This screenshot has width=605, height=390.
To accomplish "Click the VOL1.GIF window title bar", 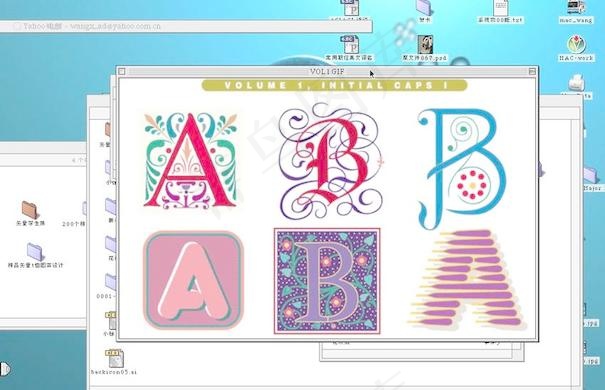I will pyautogui.click(x=327, y=71).
